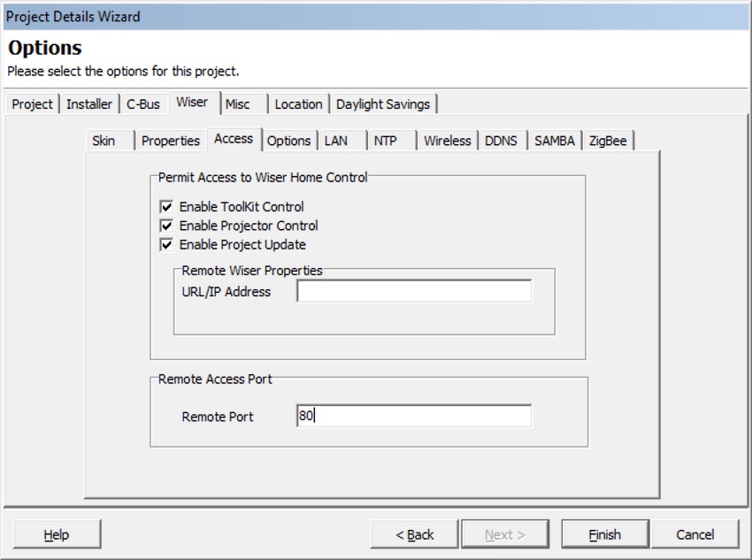Select the SAMBA sub-tab
752x560 pixels.
(x=555, y=141)
